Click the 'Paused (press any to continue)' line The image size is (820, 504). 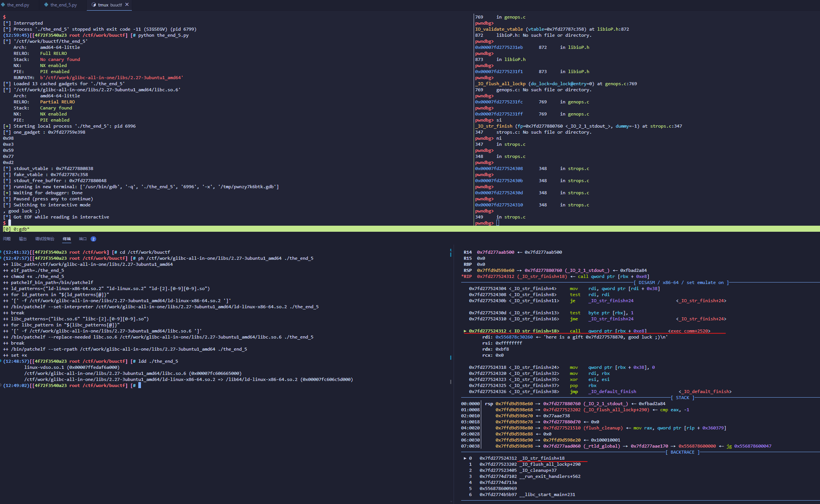(x=48, y=199)
